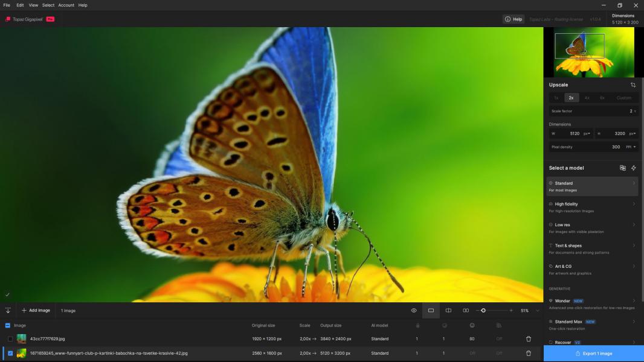Viewport: 644px width, 362px height.
Task: Click the Add image button
Action: point(36,311)
